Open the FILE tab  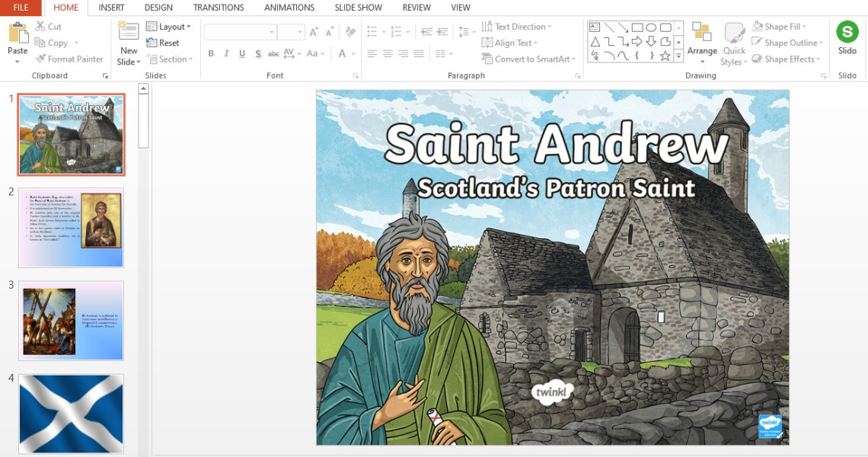coord(21,7)
